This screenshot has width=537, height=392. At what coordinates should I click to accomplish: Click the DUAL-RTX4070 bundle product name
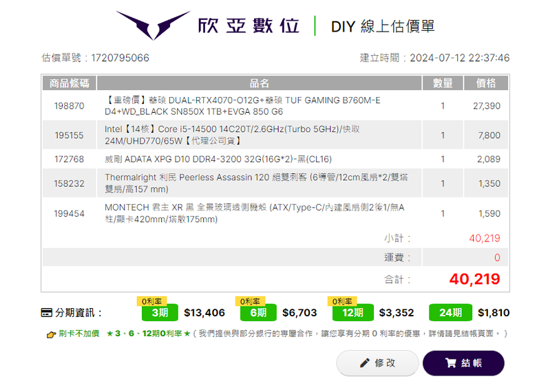tap(242, 106)
